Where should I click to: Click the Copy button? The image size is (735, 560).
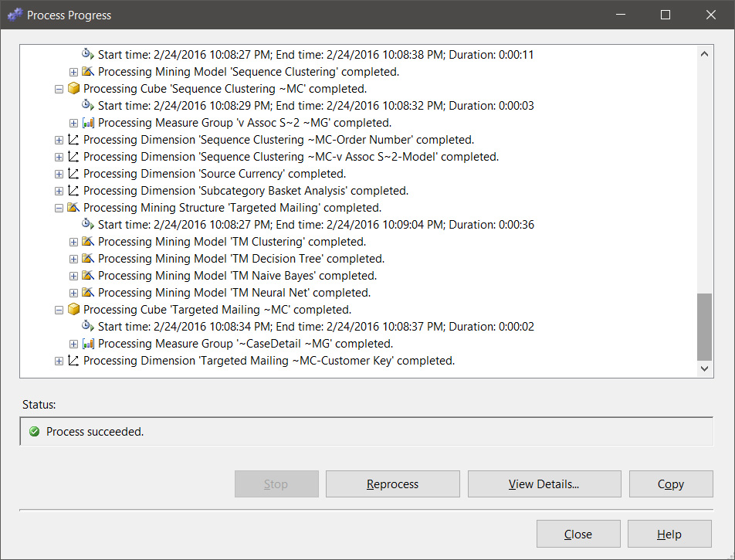tap(670, 484)
